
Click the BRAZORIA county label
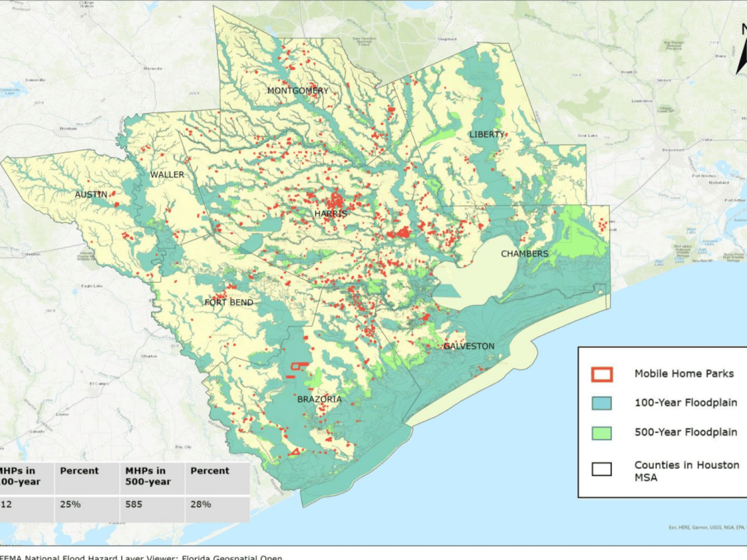(x=320, y=399)
